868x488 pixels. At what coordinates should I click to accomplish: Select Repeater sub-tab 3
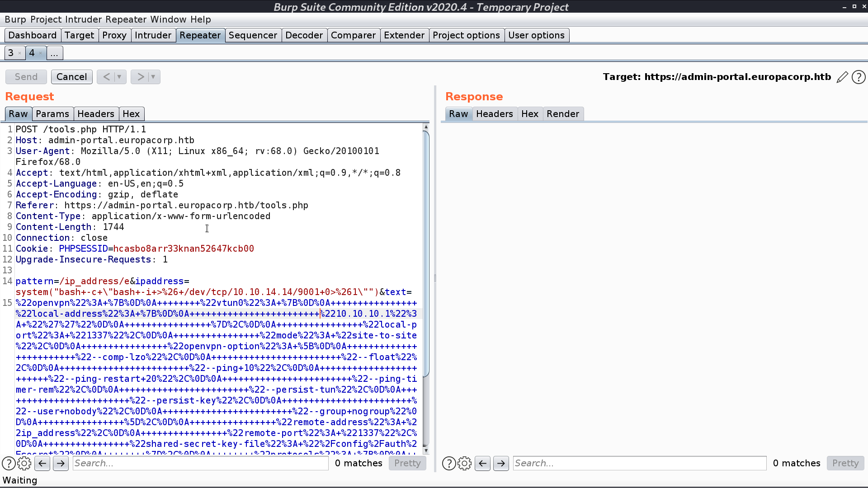[11, 53]
